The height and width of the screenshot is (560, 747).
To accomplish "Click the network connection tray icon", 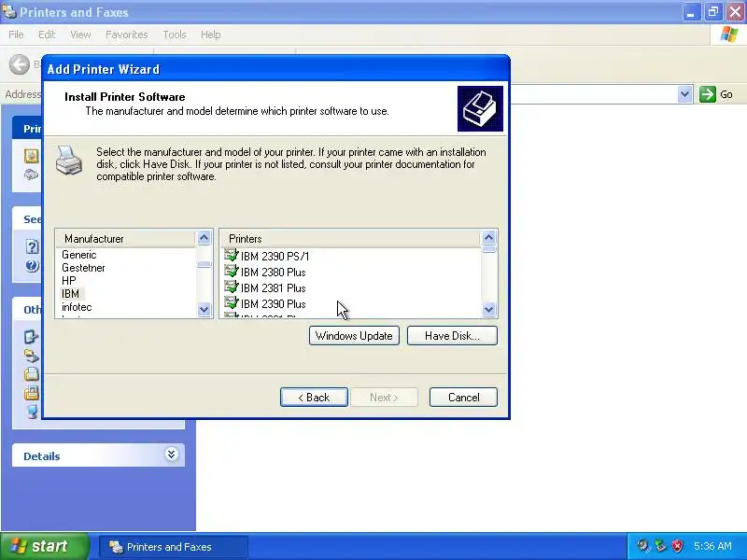I will (660, 546).
